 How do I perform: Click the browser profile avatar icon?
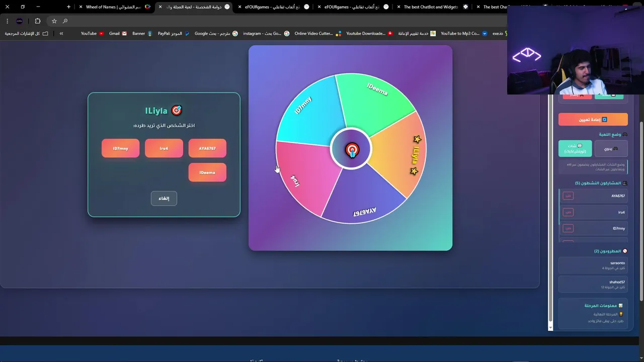click(x=19, y=21)
